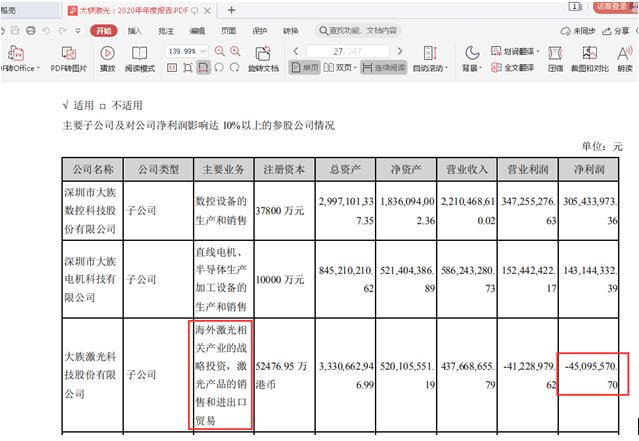The image size is (639, 441).
Task: Open the 划词翻译 dropdown
Action: (515, 51)
